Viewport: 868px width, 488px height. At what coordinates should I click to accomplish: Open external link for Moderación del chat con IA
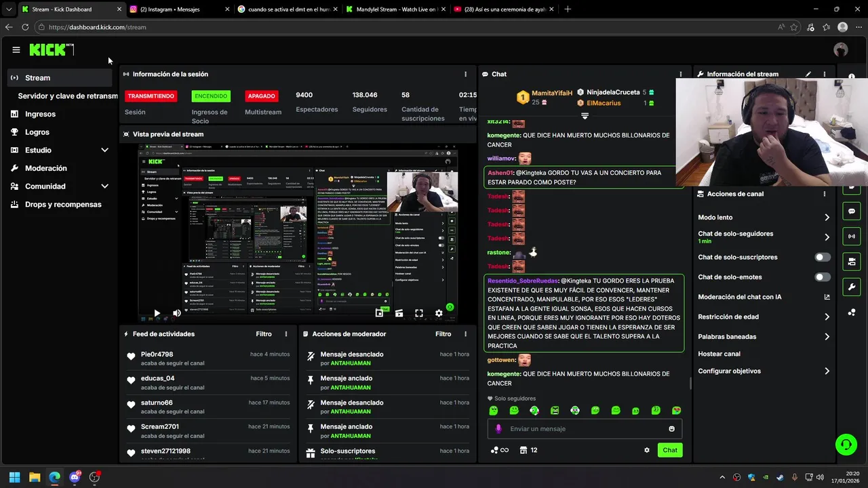827,297
